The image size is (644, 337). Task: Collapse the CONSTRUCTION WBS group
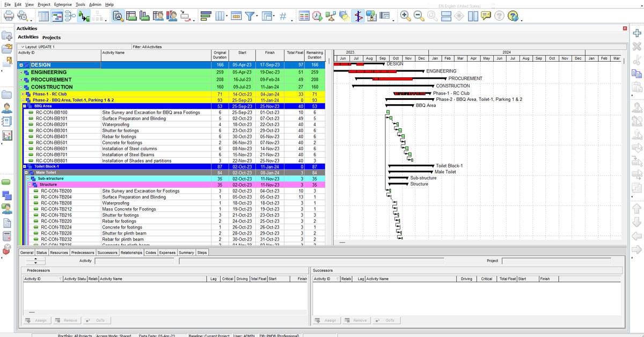click(x=21, y=87)
